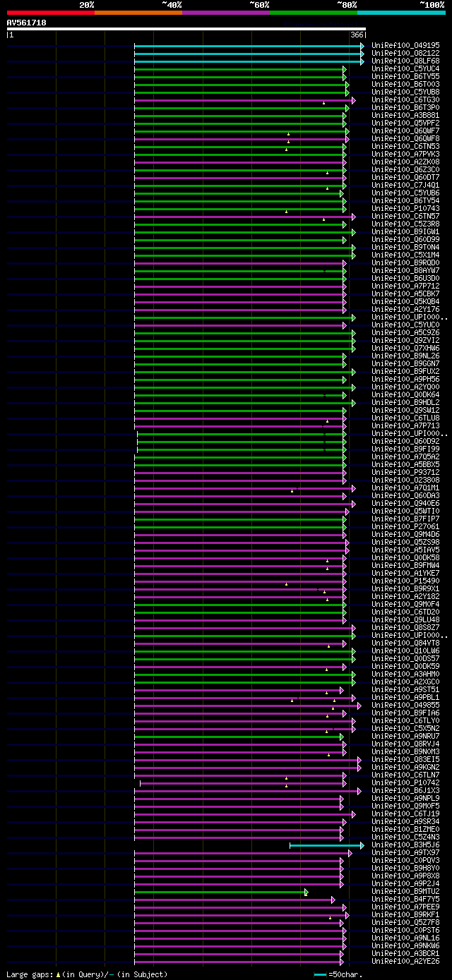Click label UniRef100_B4F7Y5
Screen dimensions: 452x980
(405, 899)
